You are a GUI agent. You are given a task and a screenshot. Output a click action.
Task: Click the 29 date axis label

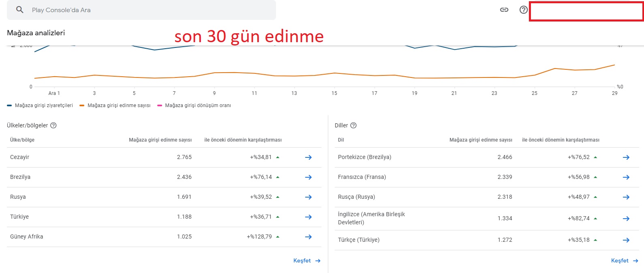pyautogui.click(x=615, y=93)
